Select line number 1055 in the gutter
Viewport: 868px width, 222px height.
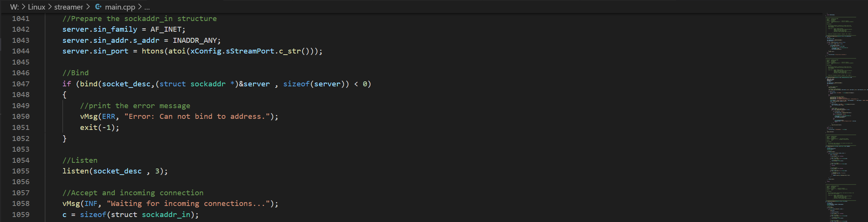(x=21, y=171)
